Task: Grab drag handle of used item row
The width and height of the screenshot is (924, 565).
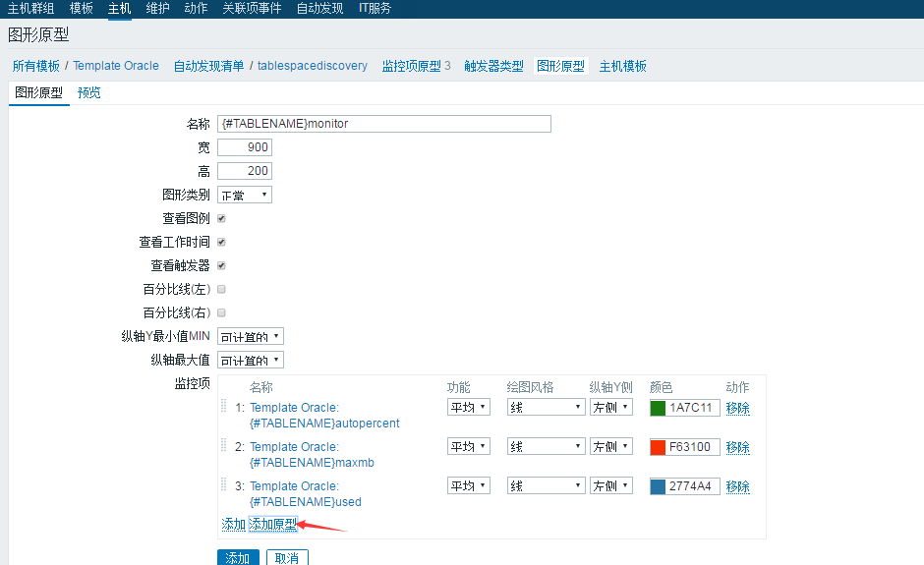Action: (x=224, y=484)
